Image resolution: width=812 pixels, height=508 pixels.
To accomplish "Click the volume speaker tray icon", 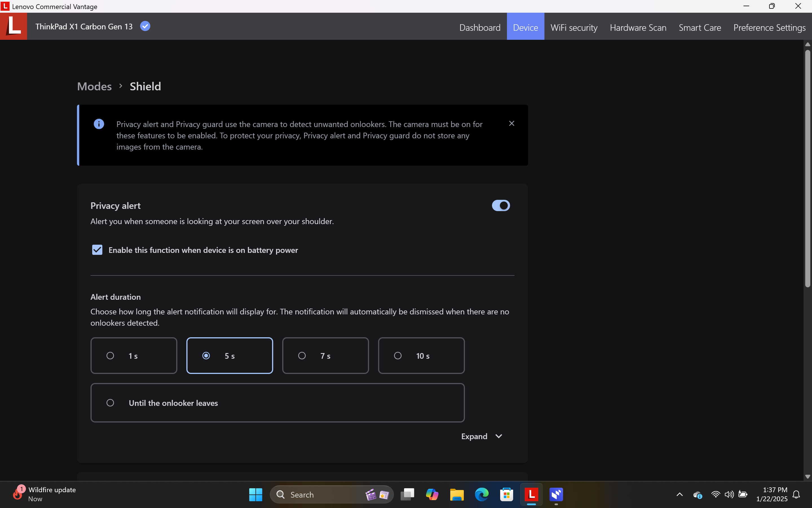I will tap(729, 494).
